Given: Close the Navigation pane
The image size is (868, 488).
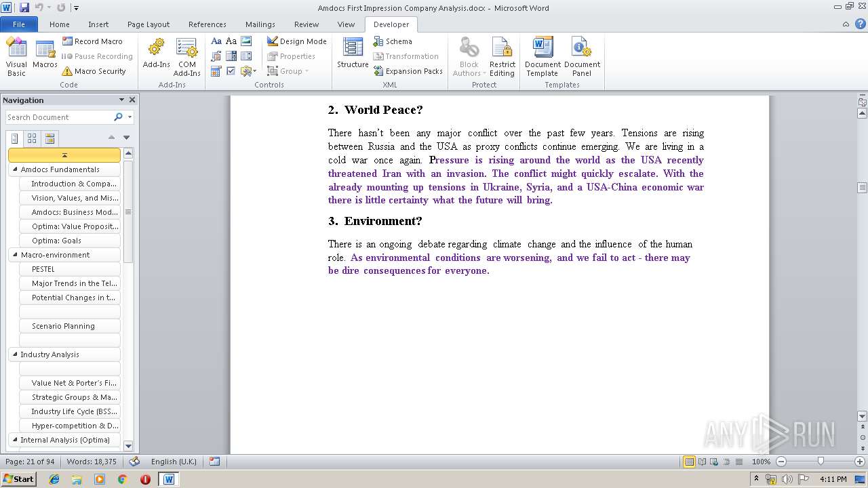Looking at the screenshot, I should click(x=132, y=100).
